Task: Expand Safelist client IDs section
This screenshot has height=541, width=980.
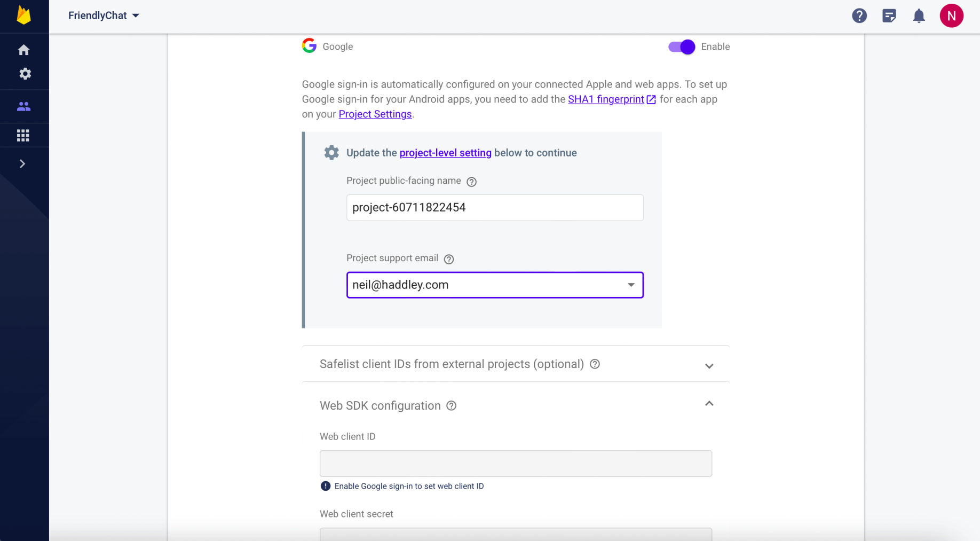Action: tap(709, 366)
